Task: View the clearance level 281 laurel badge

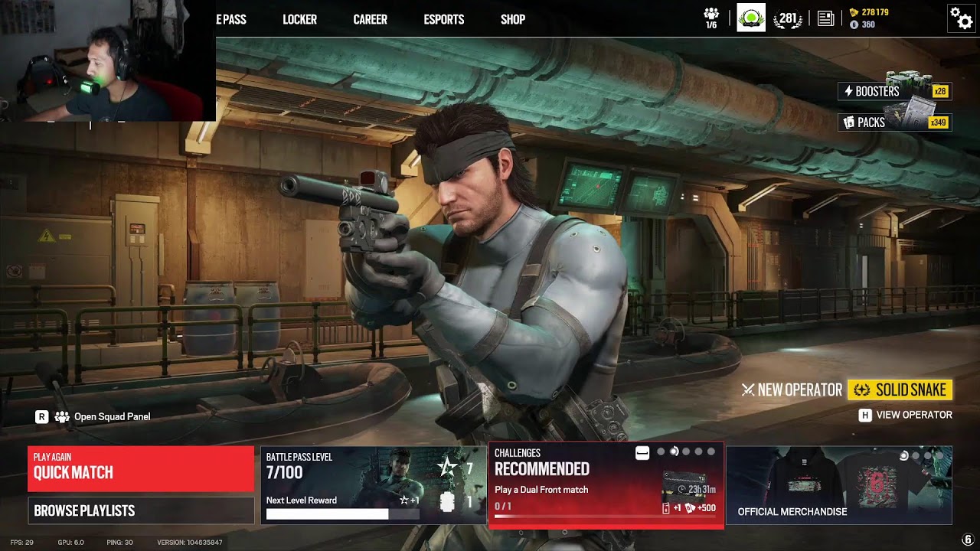Action: pyautogui.click(x=788, y=19)
